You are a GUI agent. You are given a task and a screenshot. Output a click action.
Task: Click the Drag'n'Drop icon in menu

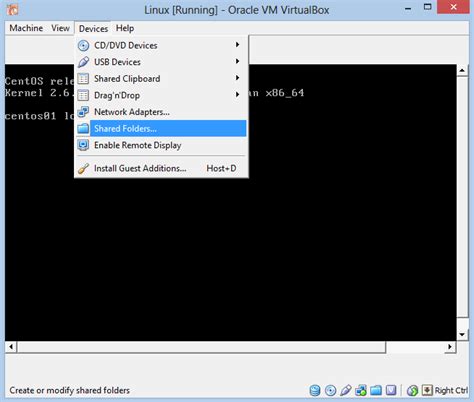(x=83, y=95)
